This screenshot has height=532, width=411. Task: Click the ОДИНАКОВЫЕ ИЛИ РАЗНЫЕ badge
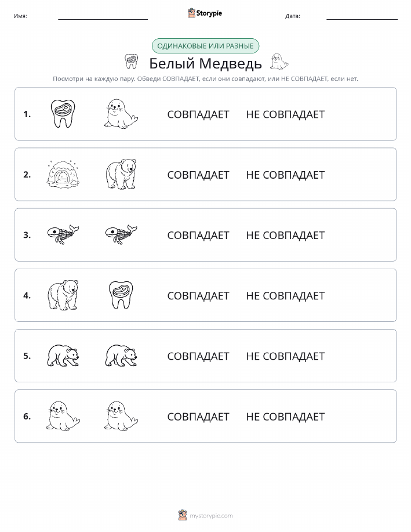pos(205,46)
